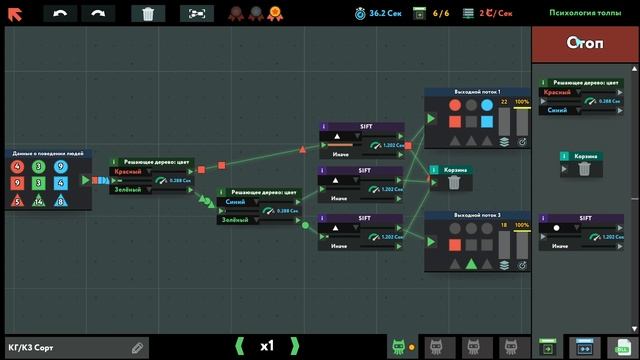The height and width of the screenshot is (360, 640).
Task: Click the node count icon
Action: tap(419, 13)
